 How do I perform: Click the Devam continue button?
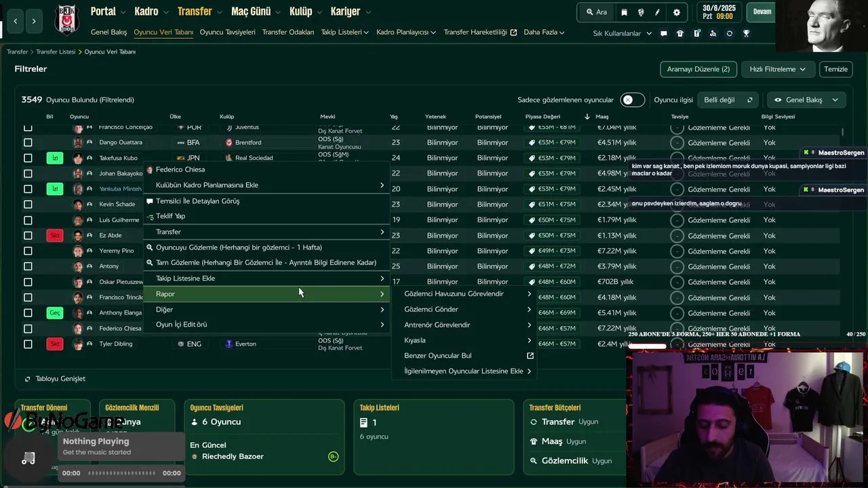[x=762, y=12]
